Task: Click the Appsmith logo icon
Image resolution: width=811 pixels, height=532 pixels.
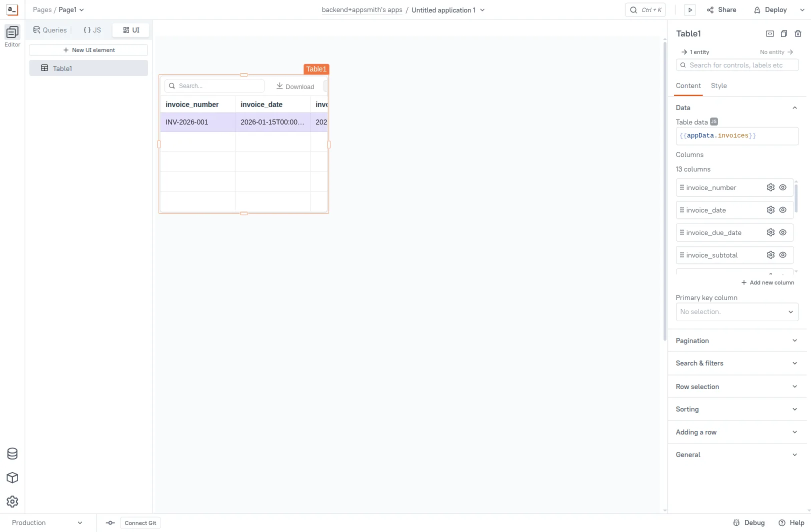Action: 12,9
